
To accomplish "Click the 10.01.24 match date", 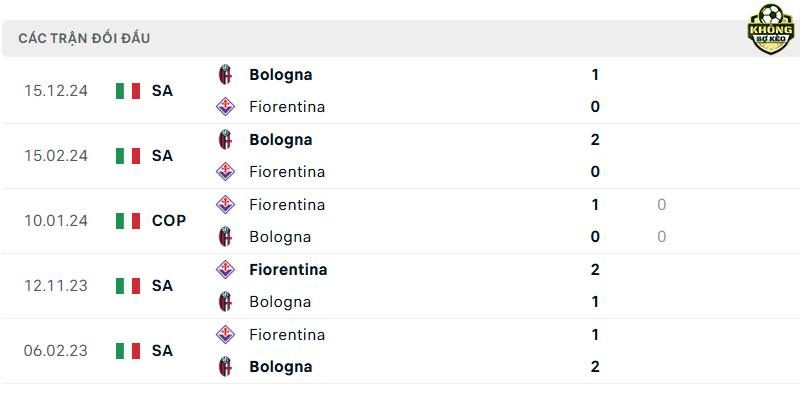I will pos(56,221).
